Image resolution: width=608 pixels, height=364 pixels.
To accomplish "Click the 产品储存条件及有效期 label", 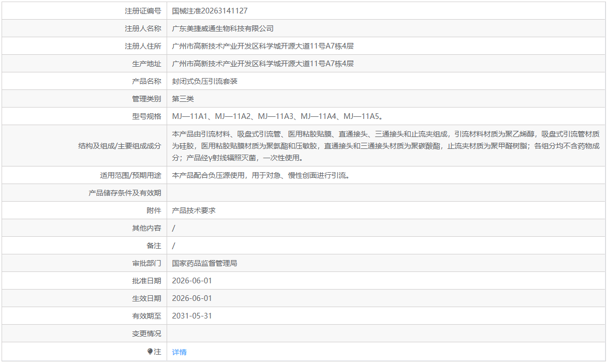I will (x=125, y=193).
